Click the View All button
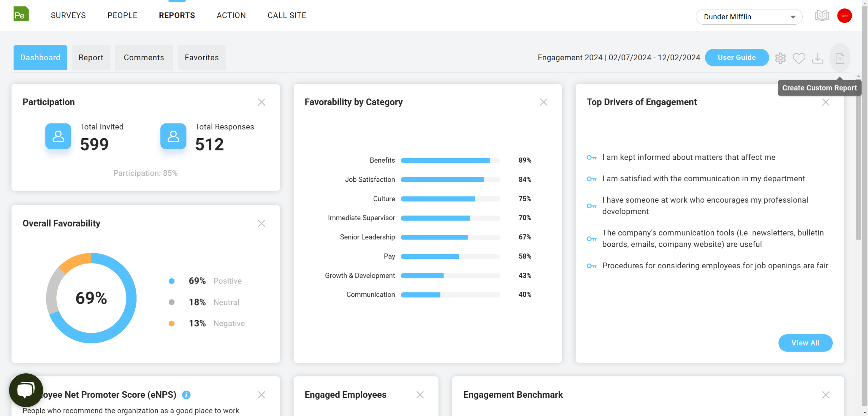Screen dimensions: 868x416 click(805, 343)
